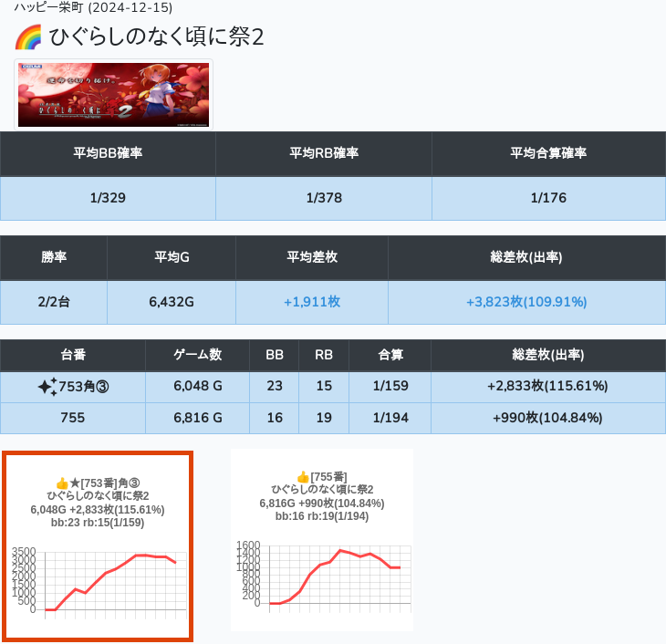Select the machine 755 row number
Image resolution: width=666 pixels, height=644 pixels.
click(73, 418)
